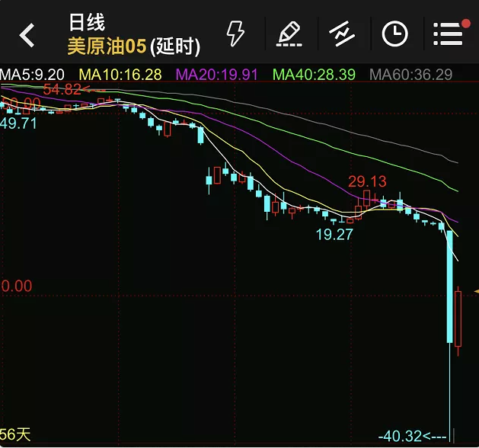Open the indicator lines comparison icon
This screenshot has width=479, height=448.
point(342,34)
